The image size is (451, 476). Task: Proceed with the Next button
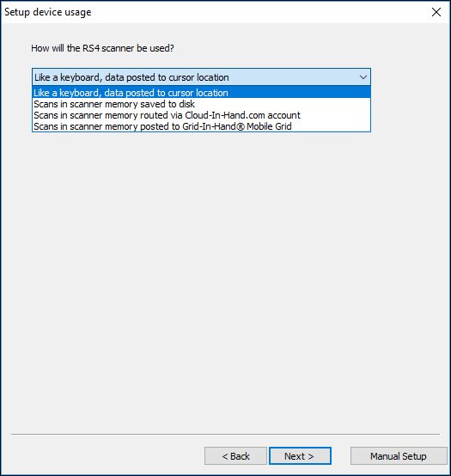pos(300,456)
